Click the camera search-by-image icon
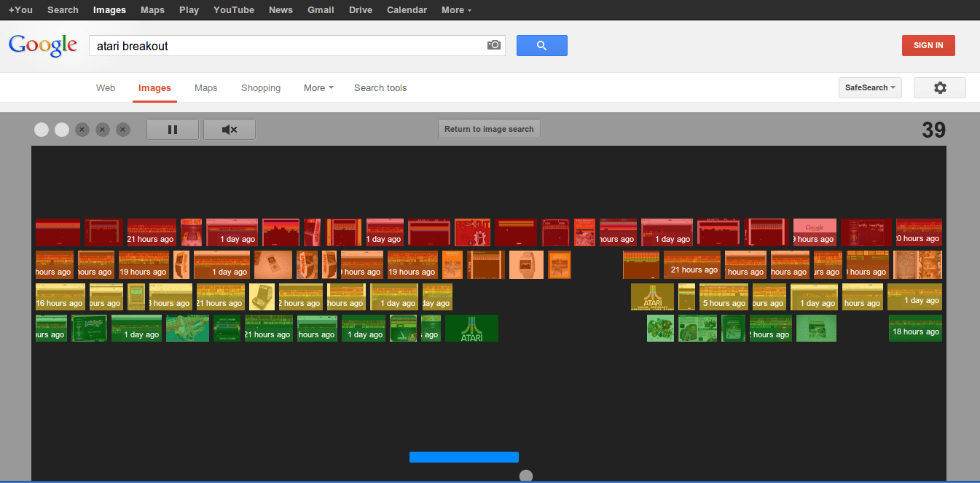Image resolution: width=980 pixels, height=483 pixels. [494, 45]
